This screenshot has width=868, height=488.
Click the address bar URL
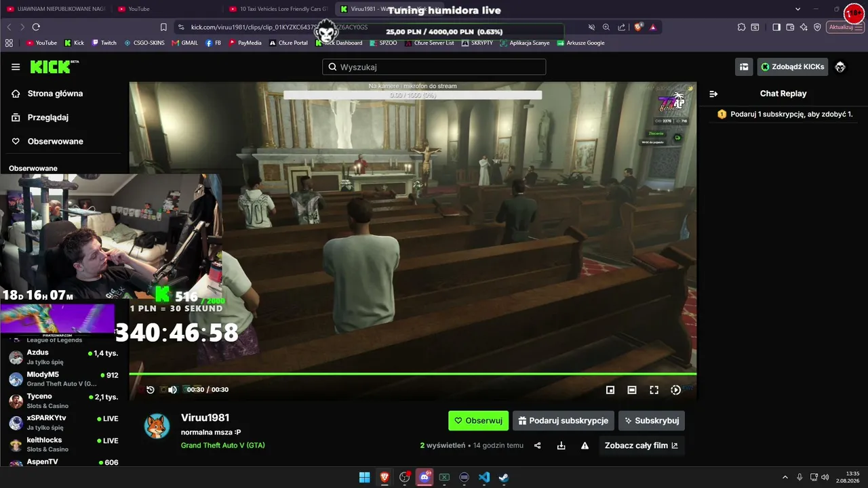(x=279, y=27)
